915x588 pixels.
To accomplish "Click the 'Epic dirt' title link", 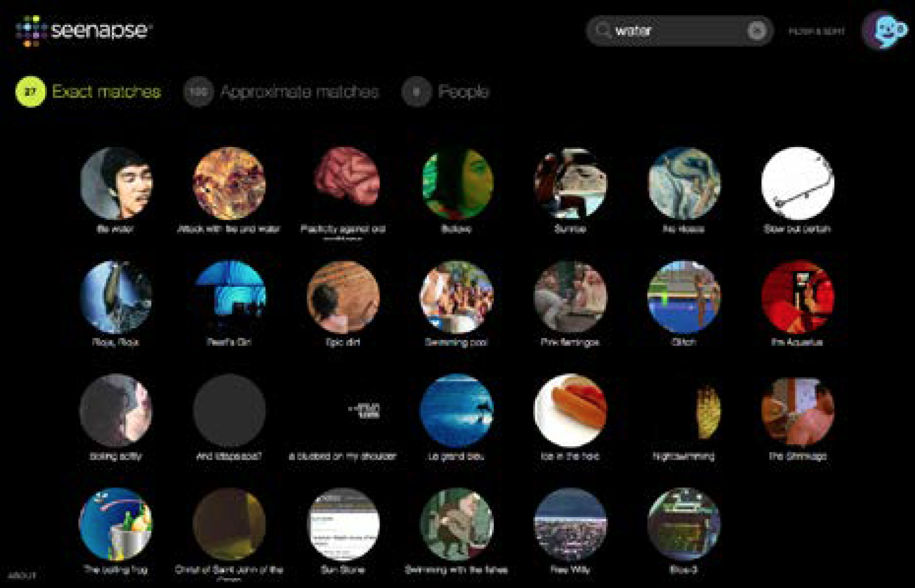I will point(343,342).
